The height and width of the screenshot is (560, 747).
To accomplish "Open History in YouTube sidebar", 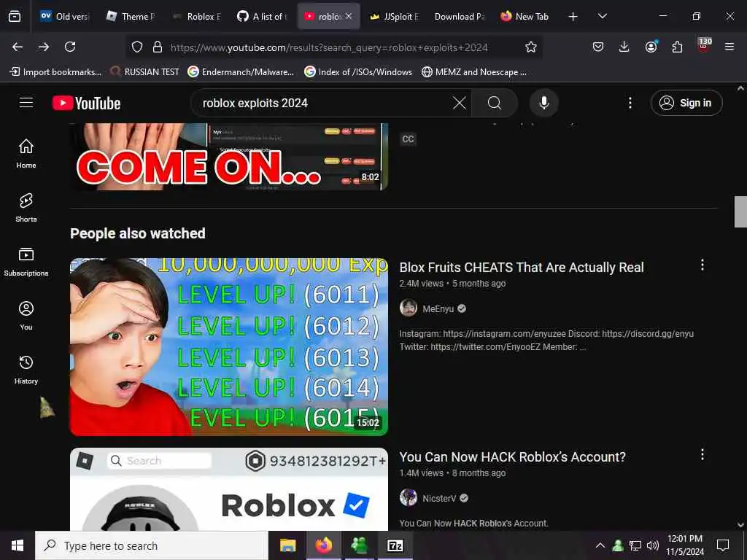I will point(26,370).
